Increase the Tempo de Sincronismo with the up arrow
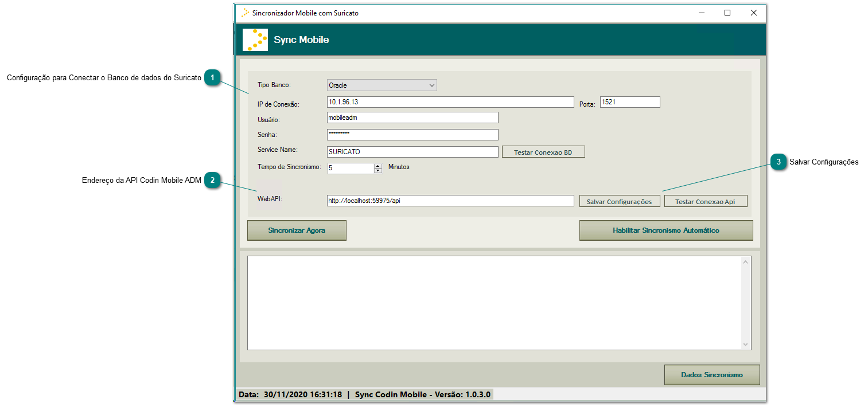The height and width of the screenshot is (407, 868). pos(378,166)
